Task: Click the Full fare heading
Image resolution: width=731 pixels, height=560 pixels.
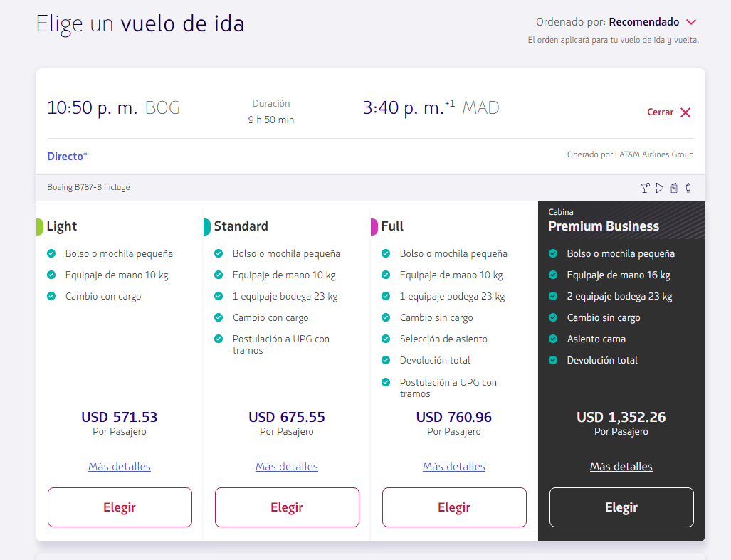Action: pyautogui.click(x=392, y=226)
